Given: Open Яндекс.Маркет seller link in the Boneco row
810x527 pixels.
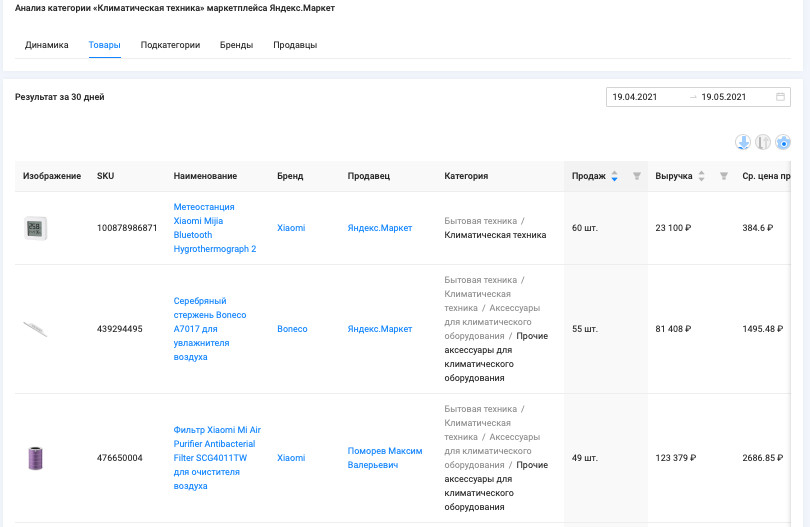Looking at the screenshot, I should pos(380,329).
